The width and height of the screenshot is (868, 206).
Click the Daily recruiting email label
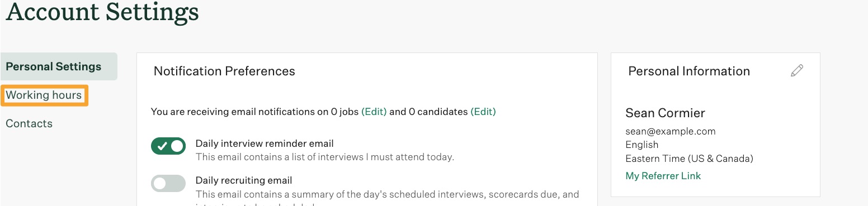[244, 180]
